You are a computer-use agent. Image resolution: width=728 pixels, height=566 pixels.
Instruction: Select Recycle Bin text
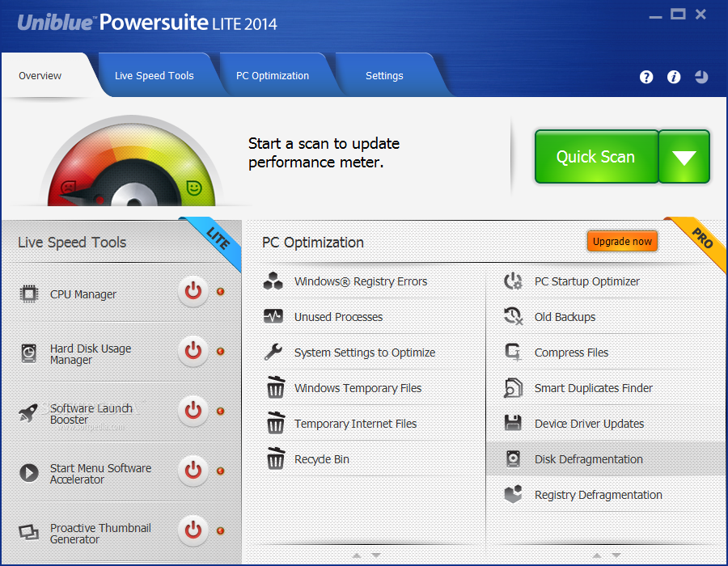(x=322, y=459)
